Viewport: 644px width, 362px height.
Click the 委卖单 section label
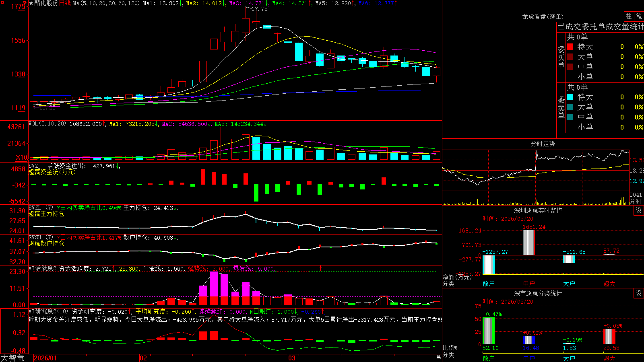click(x=561, y=108)
